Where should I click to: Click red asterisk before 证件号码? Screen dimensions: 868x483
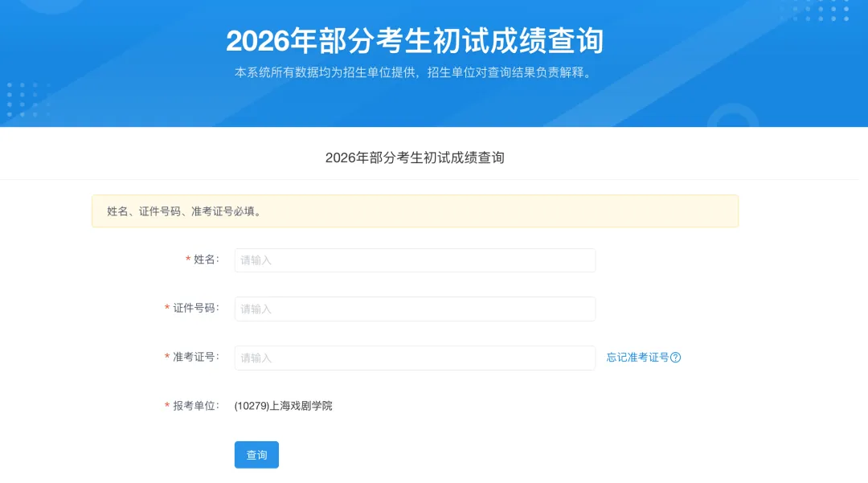(167, 309)
